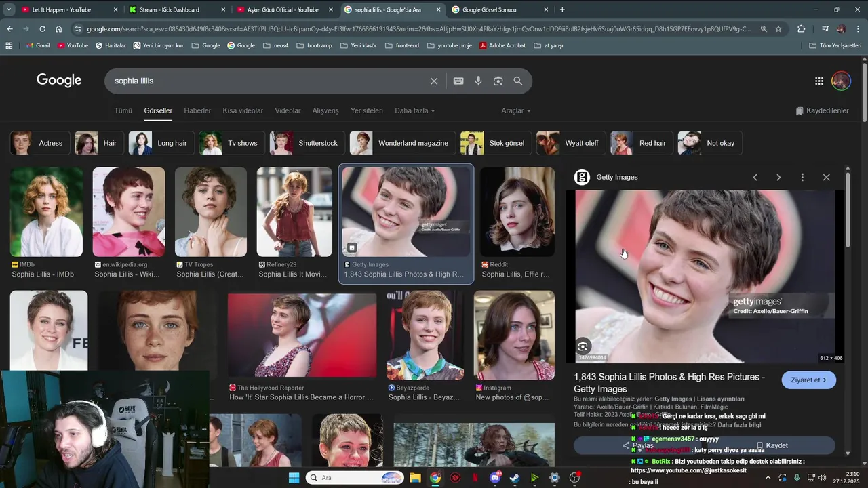
Task: Expand Araçlar tools dropdown
Action: [516, 110]
